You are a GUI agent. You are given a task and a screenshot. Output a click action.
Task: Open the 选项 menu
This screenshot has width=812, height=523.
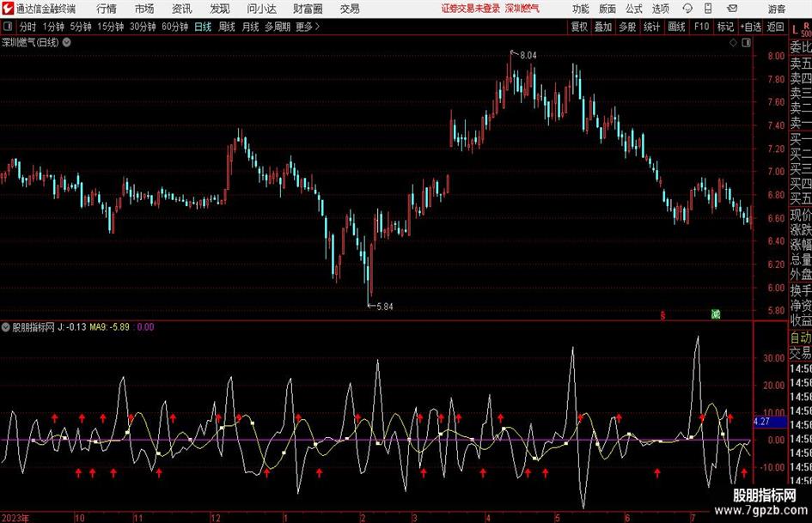click(660, 9)
